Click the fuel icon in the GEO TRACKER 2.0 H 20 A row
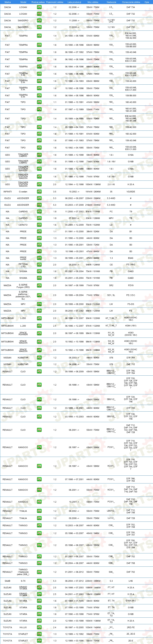Image resolution: width=153 pixels, height=644 pixels. tap(39, 184)
